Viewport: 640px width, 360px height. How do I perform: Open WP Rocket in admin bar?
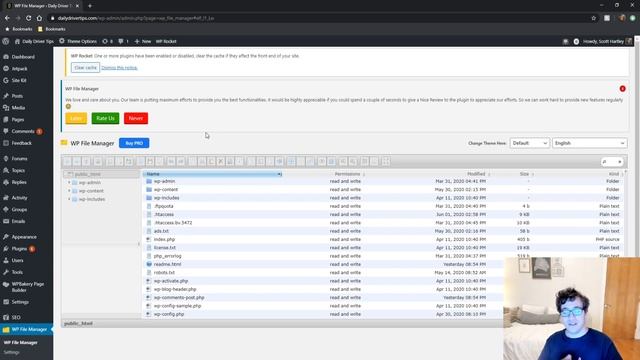[166, 41]
